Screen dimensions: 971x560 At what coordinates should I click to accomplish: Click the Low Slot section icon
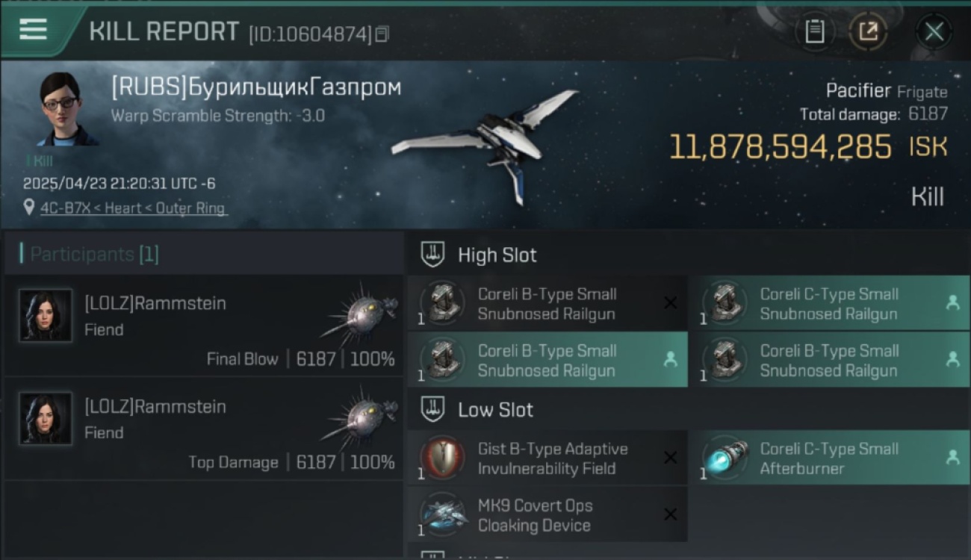coord(433,409)
